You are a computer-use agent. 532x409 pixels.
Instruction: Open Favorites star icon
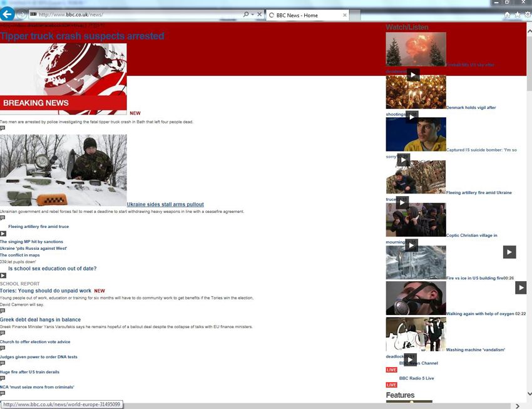click(518, 14)
